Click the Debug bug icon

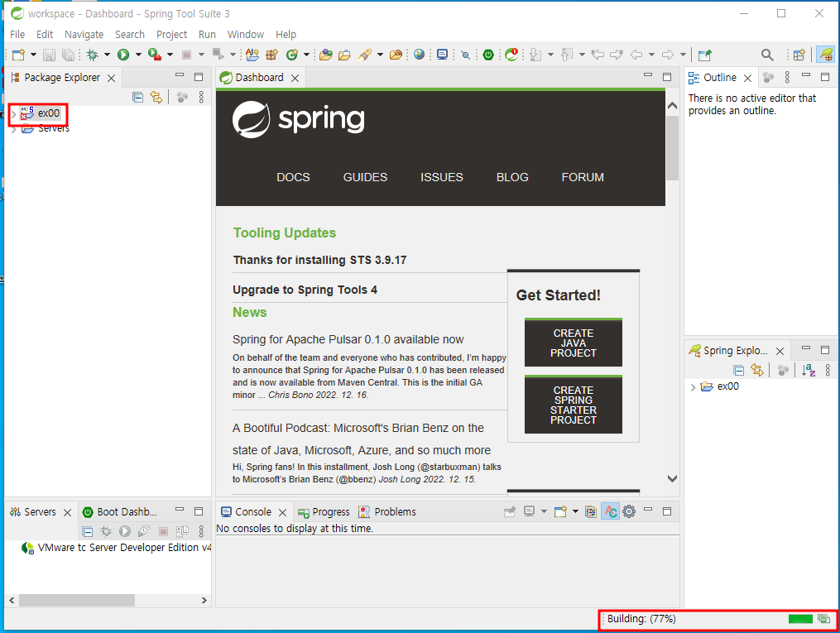[93, 55]
